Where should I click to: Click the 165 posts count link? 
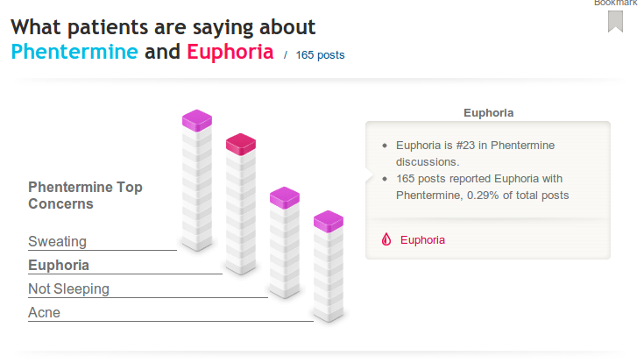320,55
